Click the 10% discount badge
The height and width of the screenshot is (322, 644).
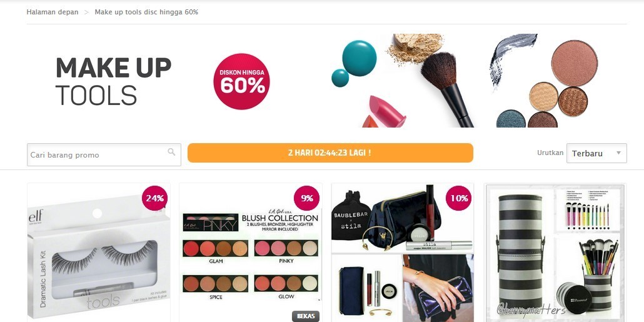[459, 198]
